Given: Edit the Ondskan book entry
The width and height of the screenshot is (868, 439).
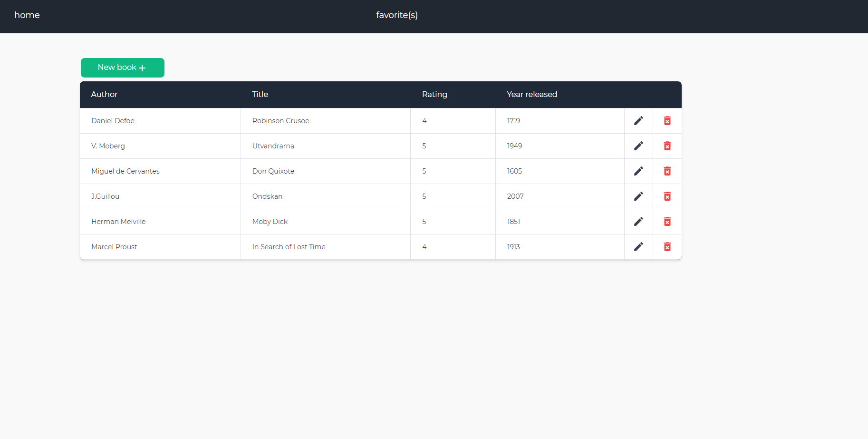Looking at the screenshot, I should pyautogui.click(x=638, y=196).
